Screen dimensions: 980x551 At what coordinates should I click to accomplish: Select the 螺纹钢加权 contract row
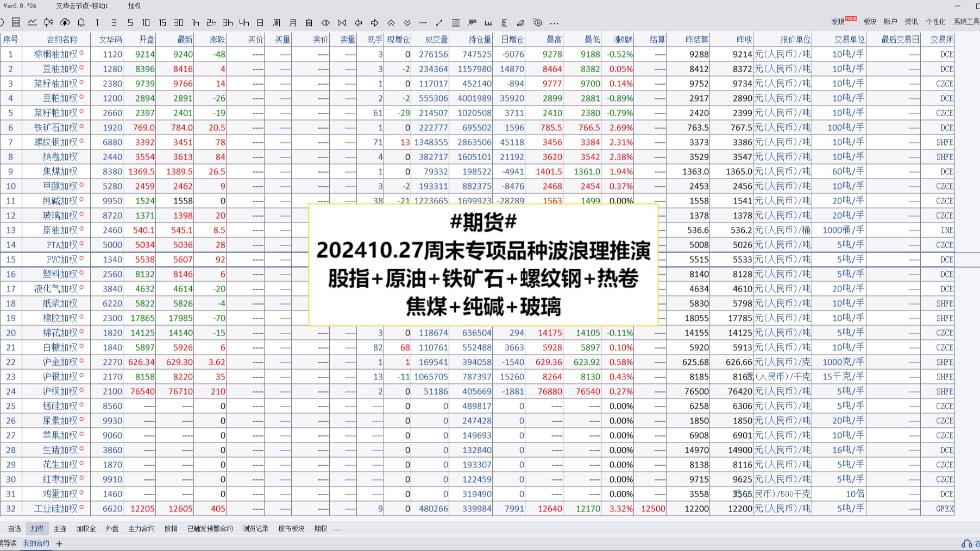pos(477,142)
